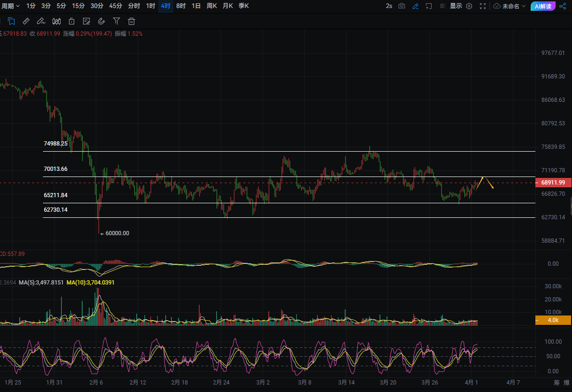Enter fullscreen chart mode
The height and width of the screenshot is (392, 572).
coord(483,6)
